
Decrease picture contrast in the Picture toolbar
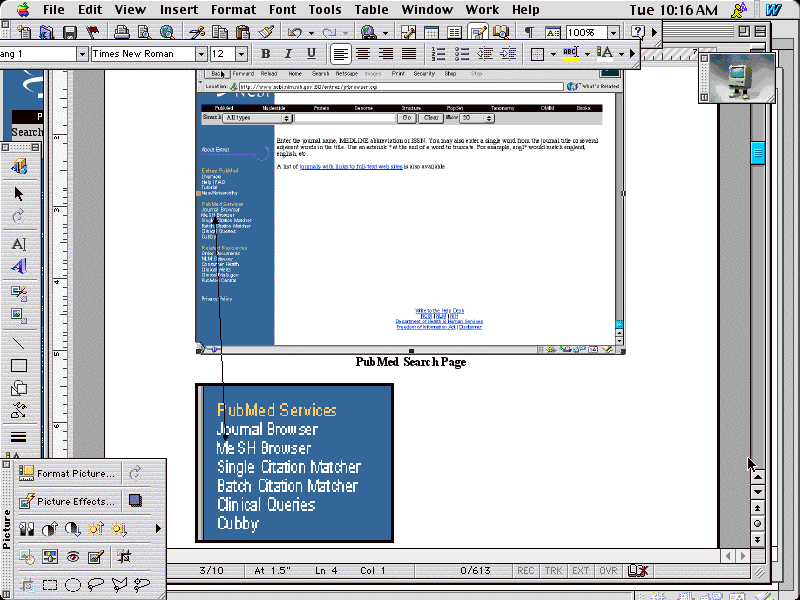(73, 529)
